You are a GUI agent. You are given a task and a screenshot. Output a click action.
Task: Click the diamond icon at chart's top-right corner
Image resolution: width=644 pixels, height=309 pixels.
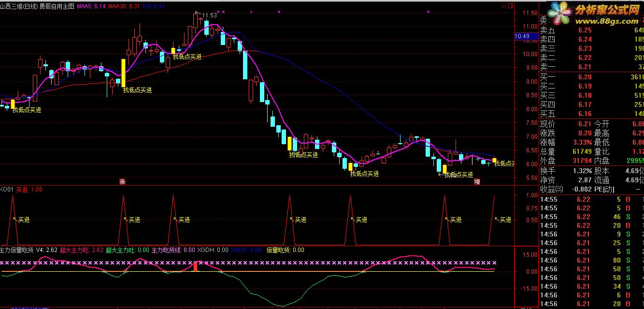504,6
